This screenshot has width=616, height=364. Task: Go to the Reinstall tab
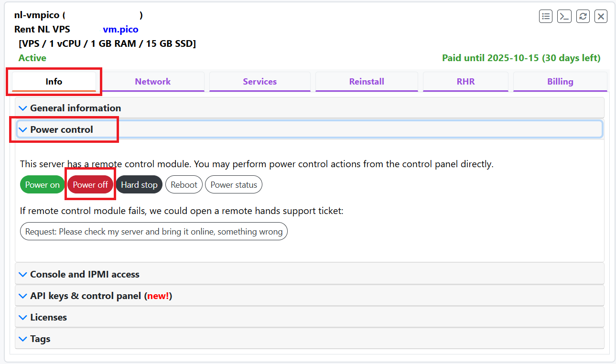pos(367,82)
